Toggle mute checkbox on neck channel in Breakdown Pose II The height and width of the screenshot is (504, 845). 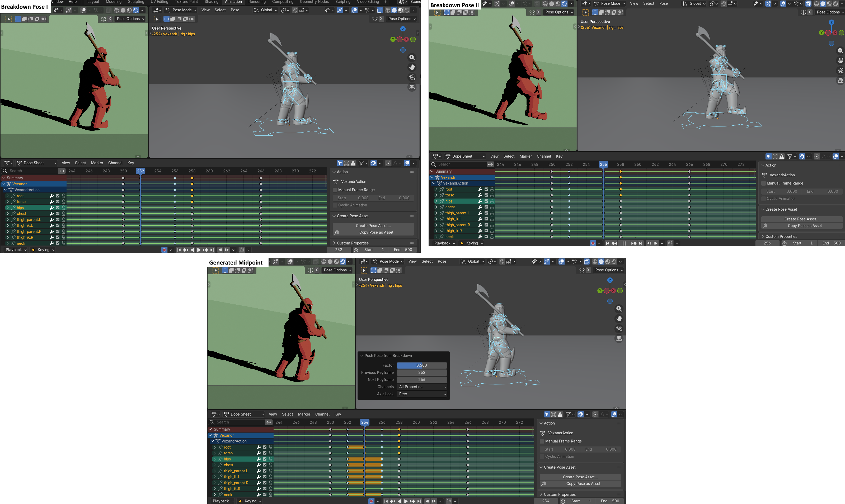point(486,237)
